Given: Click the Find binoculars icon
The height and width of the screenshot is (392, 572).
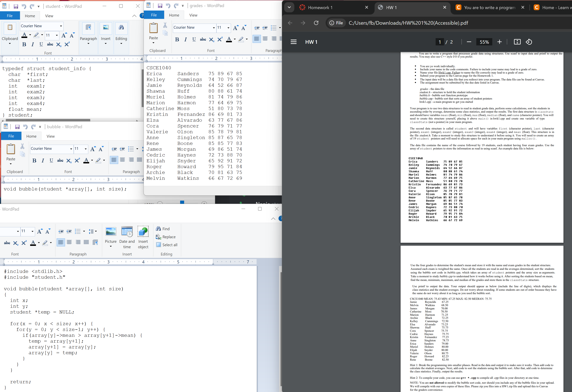Looking at the screenshot, I should [158, 229].
